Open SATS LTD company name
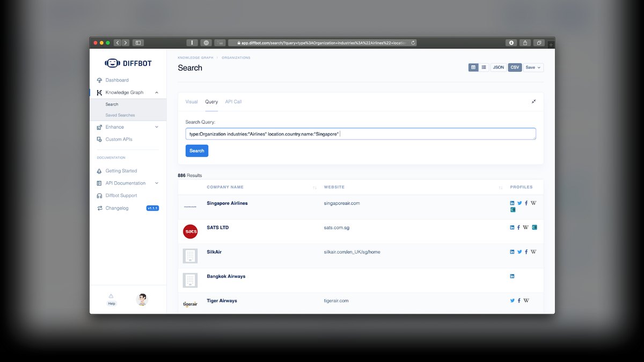Viewport: 644px width, 362px height. pyautogui.click(x=218, y=227)
